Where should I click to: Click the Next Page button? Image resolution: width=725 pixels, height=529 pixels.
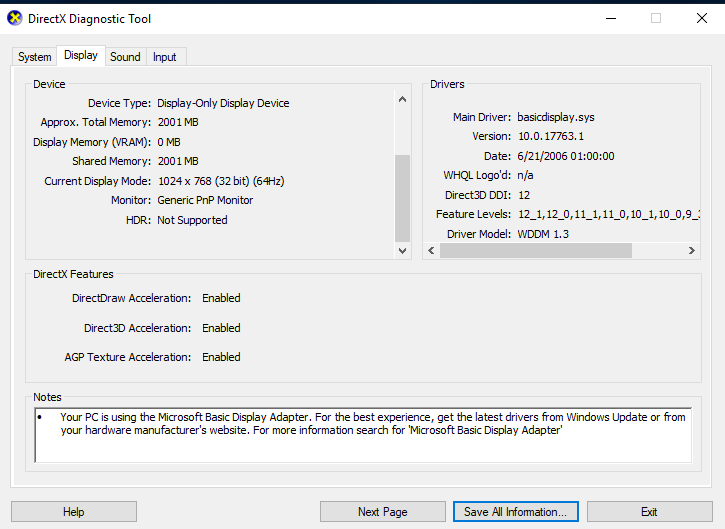click(383, 512)
